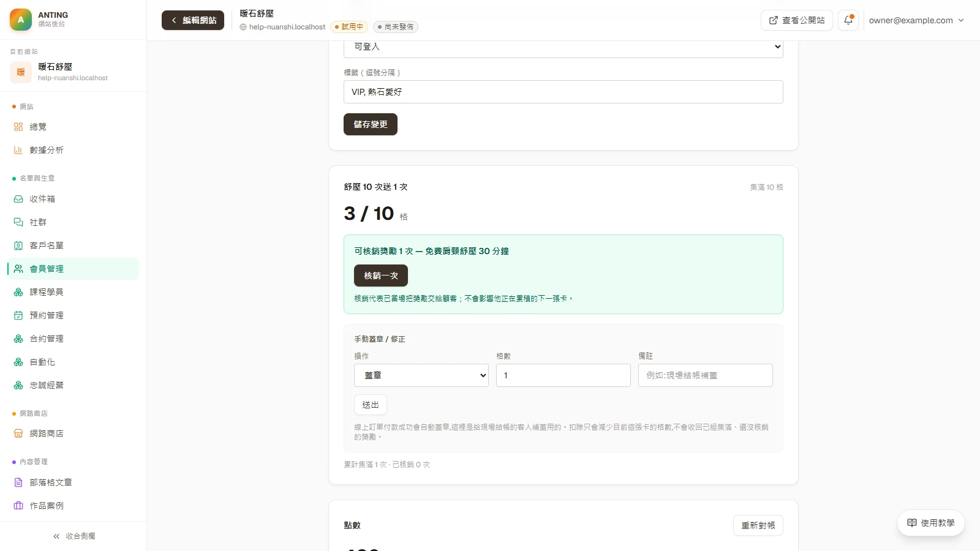Click the 會員管理 people icon
Image resolution: width=980 pixels, height=551 pixels.
pyautogui.click(x=18, y=269)
